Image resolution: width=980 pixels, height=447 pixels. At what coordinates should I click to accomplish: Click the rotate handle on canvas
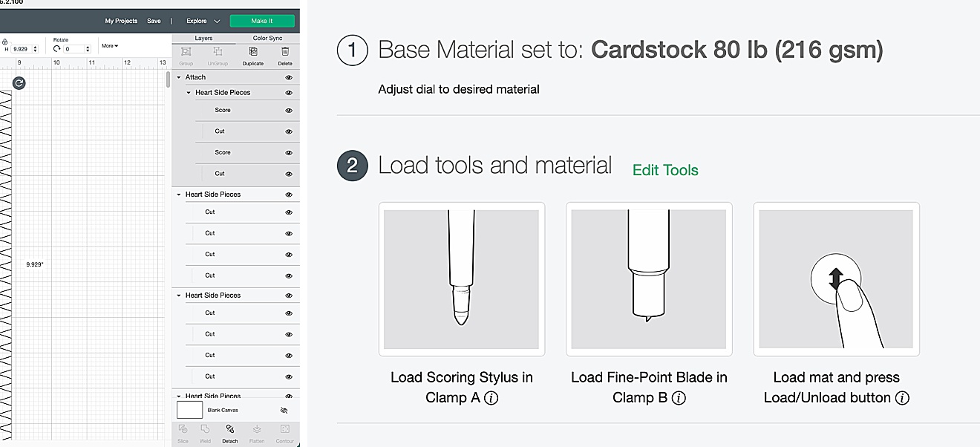click(19, 83)
